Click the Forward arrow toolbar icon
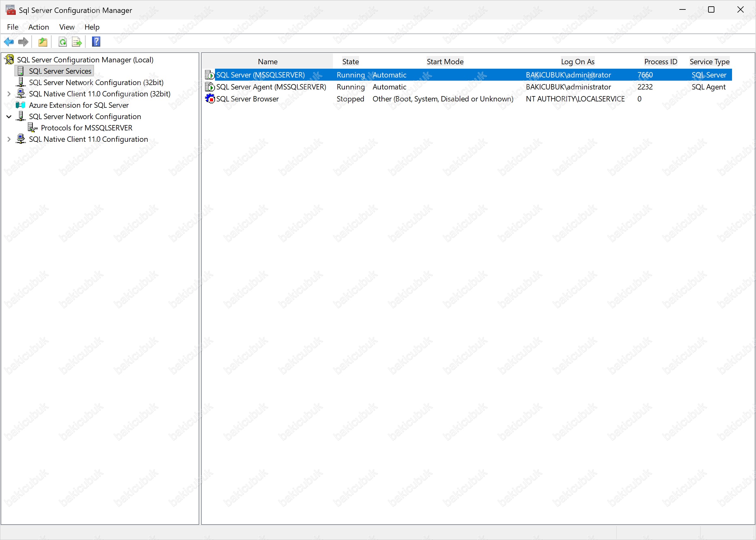This screenshot has height=540, width=756. (x=23, y=42)
